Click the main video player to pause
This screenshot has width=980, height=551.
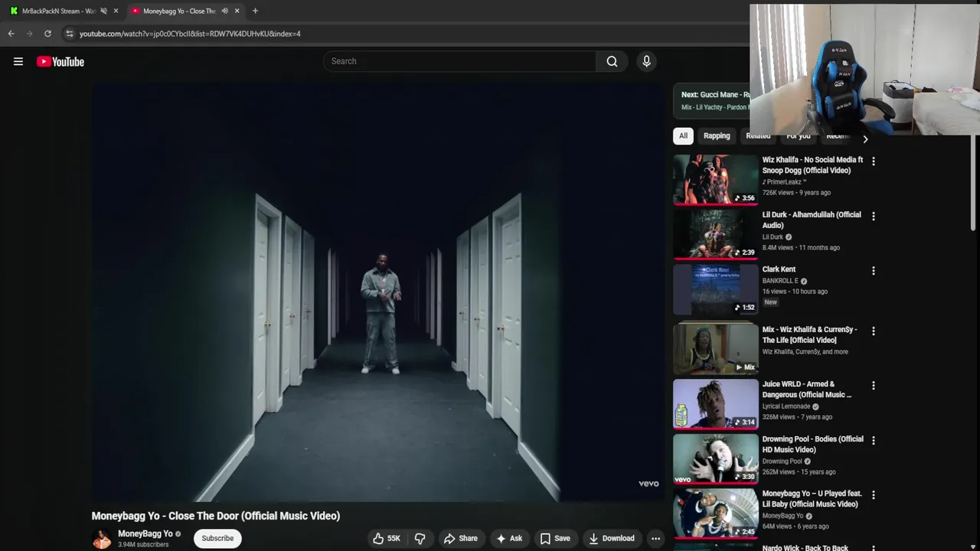click(x=378, y=292)
